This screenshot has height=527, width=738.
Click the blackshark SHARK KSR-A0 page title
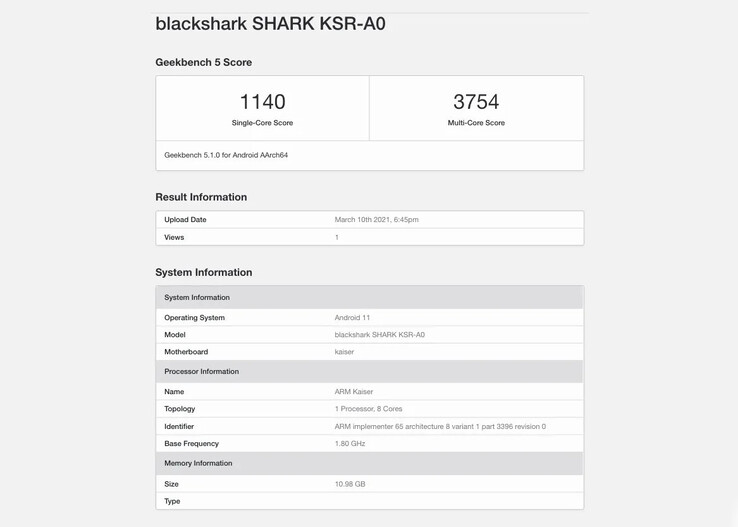[x=270, y=24]
